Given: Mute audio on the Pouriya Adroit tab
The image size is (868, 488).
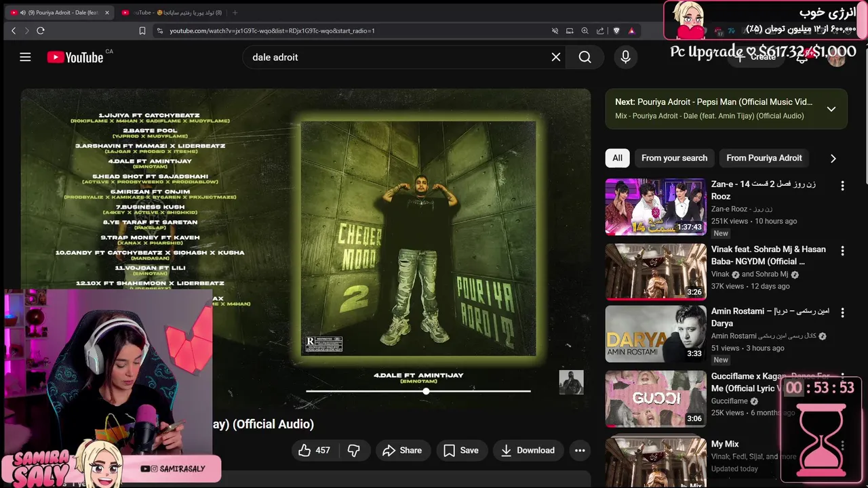Looking at the screenshot, I should click(24, 12).
